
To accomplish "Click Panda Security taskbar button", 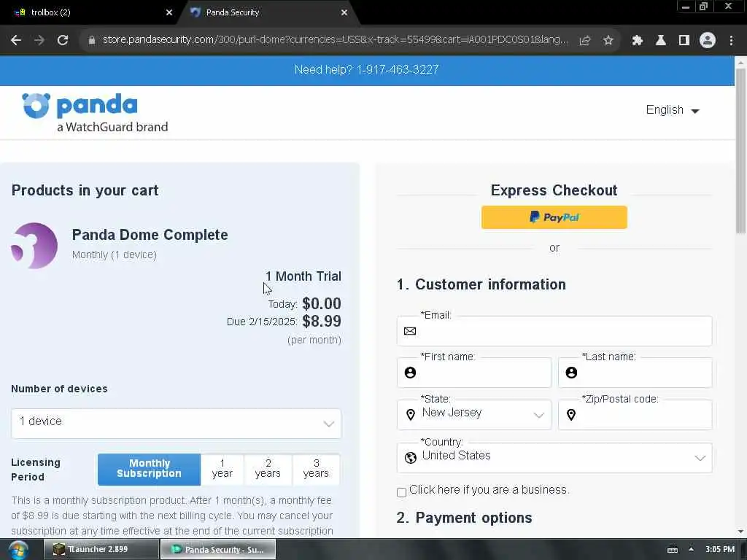I will 217,549.
